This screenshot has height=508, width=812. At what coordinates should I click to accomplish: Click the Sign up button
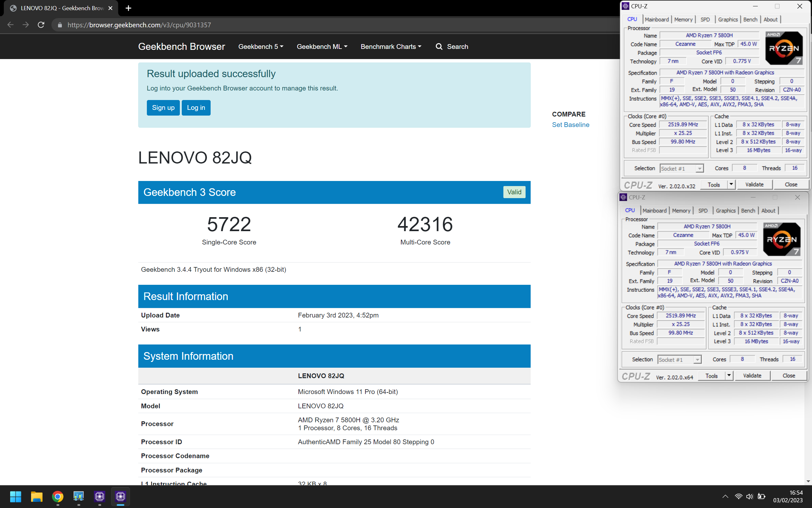click(x=163, y=108)
